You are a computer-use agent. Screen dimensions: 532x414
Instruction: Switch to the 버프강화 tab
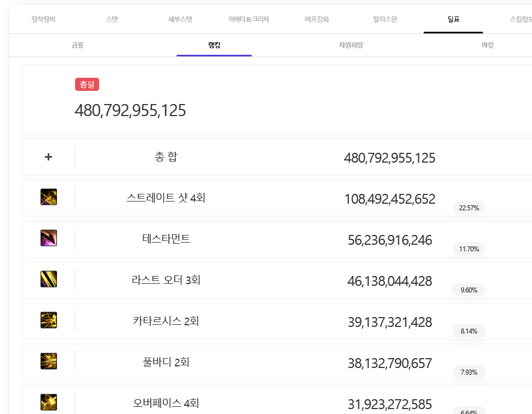click(317, 20)
